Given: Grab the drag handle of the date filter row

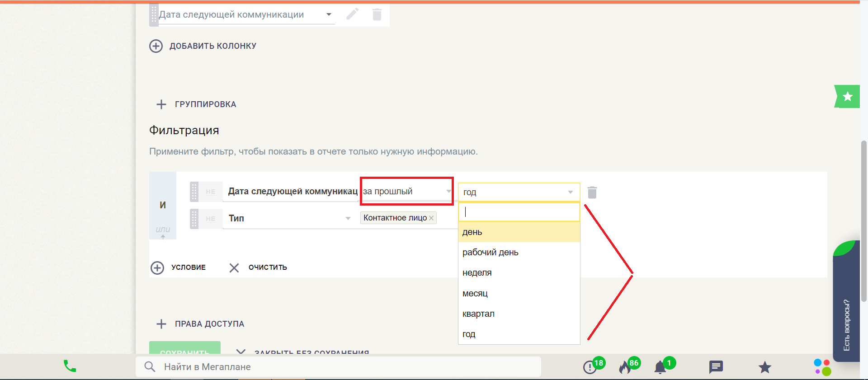Looking at the screenshot, I should [194, 192].
